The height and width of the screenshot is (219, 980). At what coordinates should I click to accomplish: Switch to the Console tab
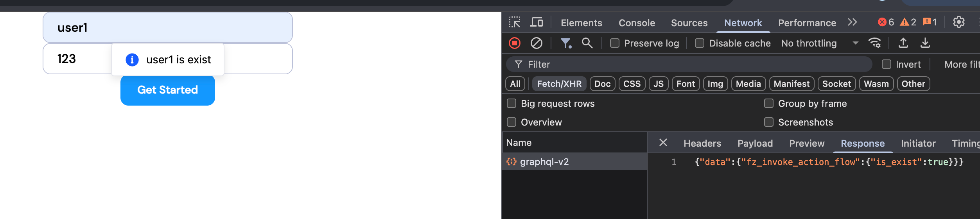[637, 23]
